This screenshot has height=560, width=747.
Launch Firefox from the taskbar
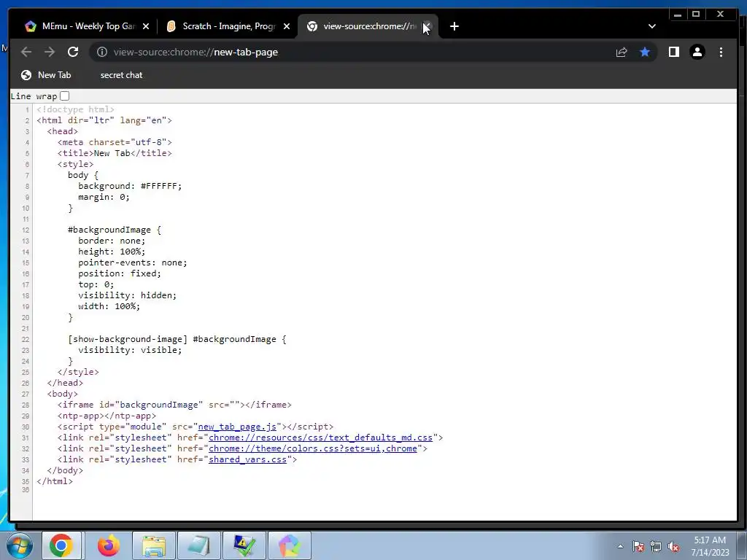click(109, 545)
